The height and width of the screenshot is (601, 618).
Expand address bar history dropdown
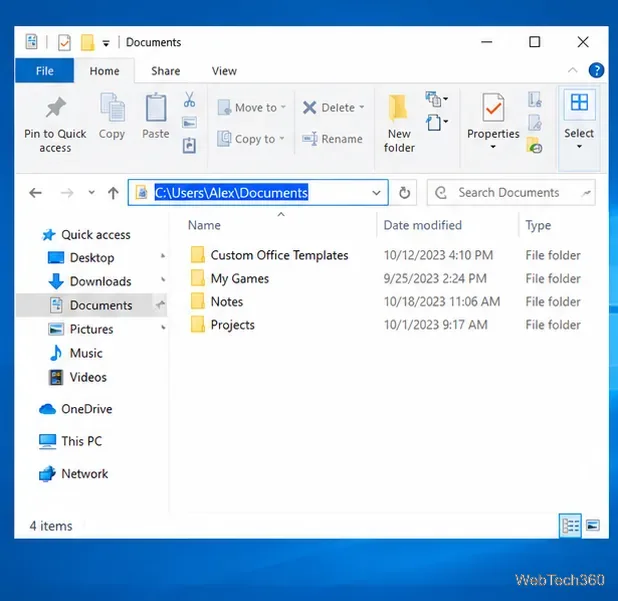376,193
